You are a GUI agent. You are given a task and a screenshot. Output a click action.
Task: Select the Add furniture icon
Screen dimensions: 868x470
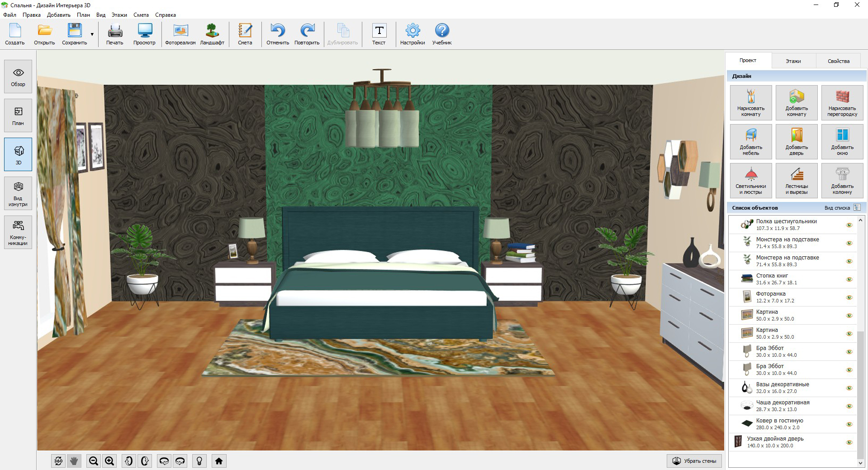751,141
